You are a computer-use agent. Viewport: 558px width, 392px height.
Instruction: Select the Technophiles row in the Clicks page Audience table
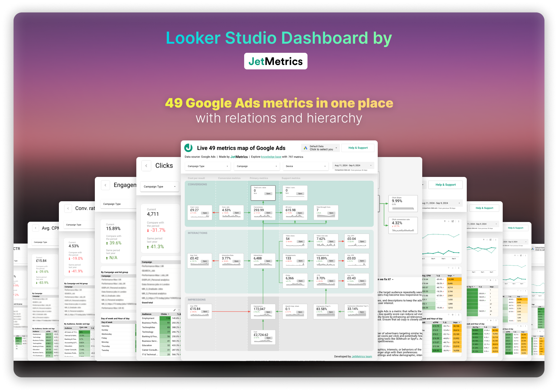(x=161, y=327)
